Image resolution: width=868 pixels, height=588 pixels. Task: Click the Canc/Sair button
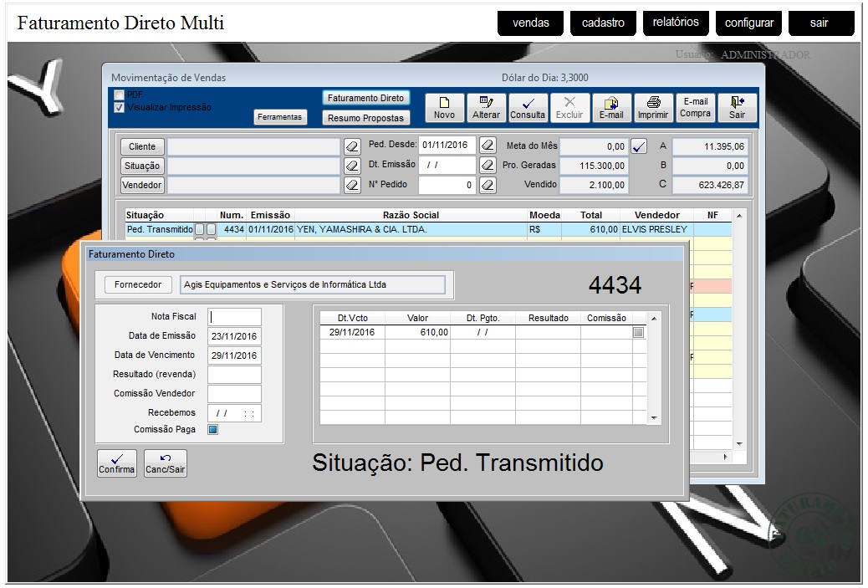pos(166,463)
